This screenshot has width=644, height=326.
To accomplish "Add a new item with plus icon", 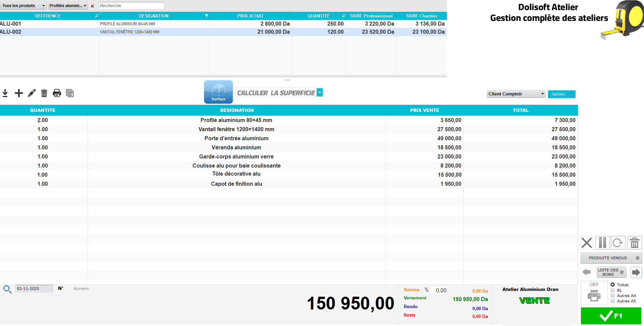I will tap(19, 93).
